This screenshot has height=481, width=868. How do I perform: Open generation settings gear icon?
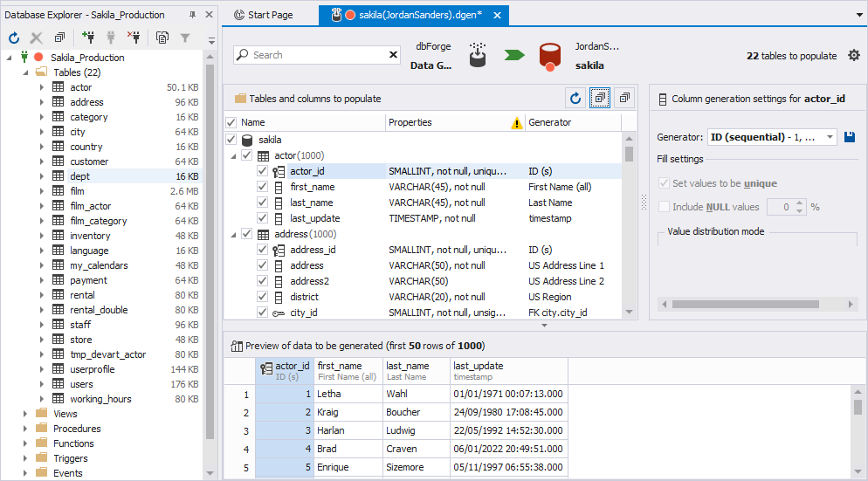[x=854, y=55]
